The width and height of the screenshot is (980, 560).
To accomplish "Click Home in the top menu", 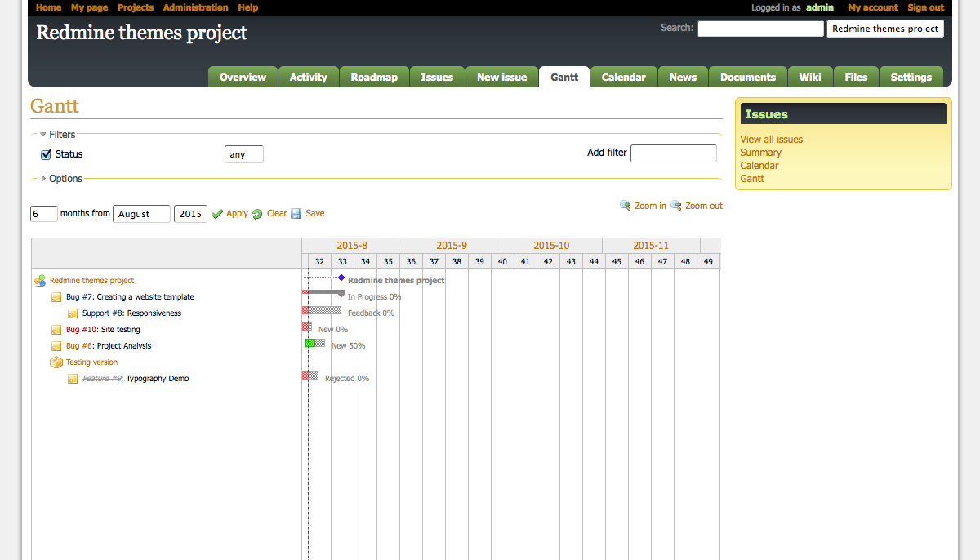I will point(49,7).
